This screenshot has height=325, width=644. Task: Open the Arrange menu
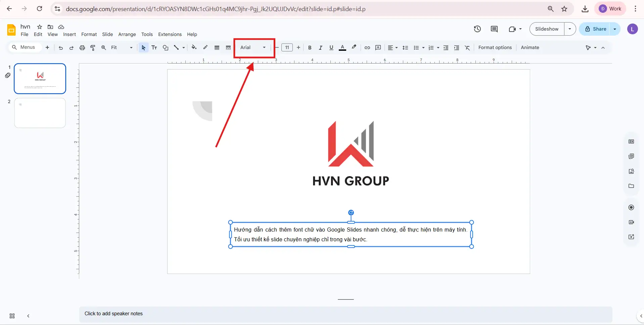pyautogui.click(x=127, y=34)
